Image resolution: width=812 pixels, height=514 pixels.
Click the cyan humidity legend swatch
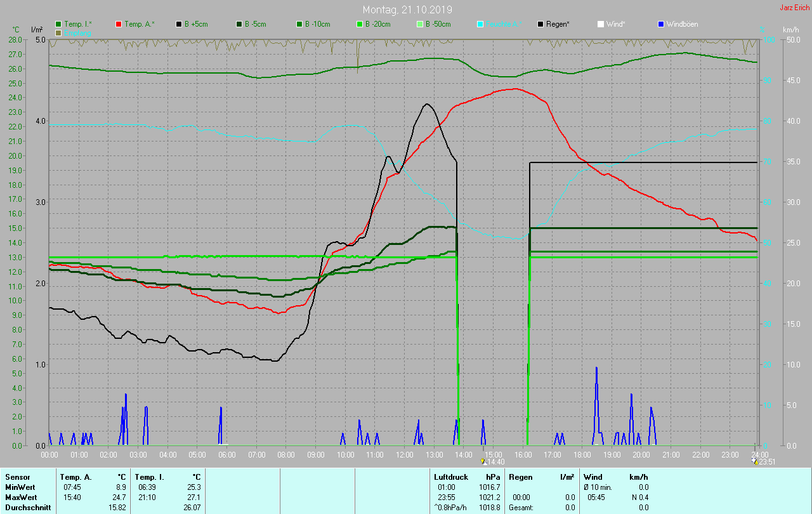tap(480, 24)
